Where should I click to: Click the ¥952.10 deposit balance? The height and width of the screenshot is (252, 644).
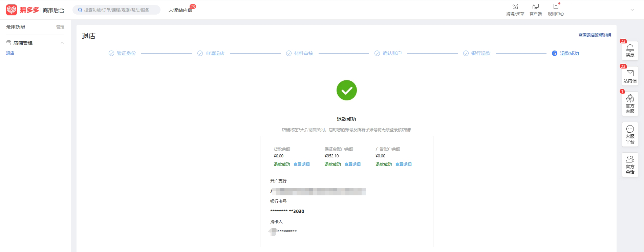pos(331,156)
